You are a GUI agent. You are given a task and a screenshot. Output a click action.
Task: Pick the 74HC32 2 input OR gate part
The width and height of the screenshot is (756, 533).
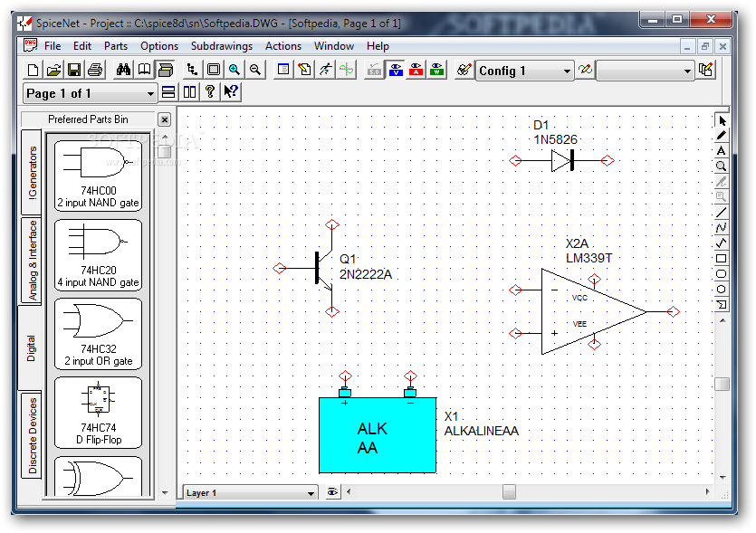(99, 334)
